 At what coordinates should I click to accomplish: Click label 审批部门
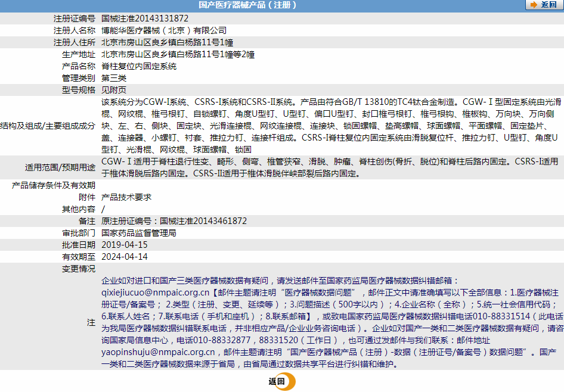pyautogui.click(x=79, y=233)
